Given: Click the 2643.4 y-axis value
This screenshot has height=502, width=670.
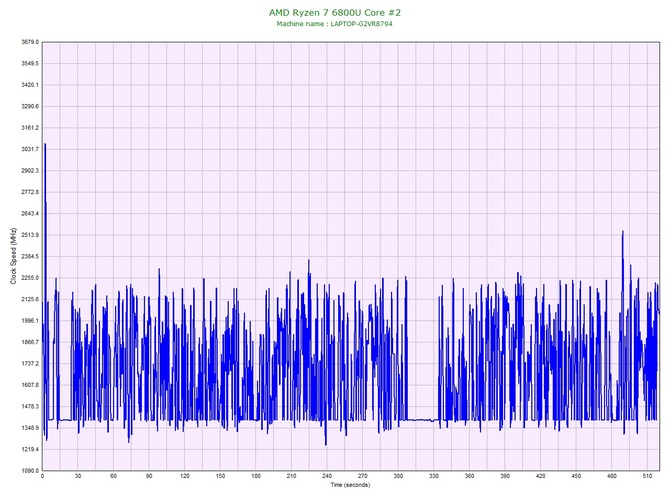Looking at the screenshot, I should click(x=30, y=213).
